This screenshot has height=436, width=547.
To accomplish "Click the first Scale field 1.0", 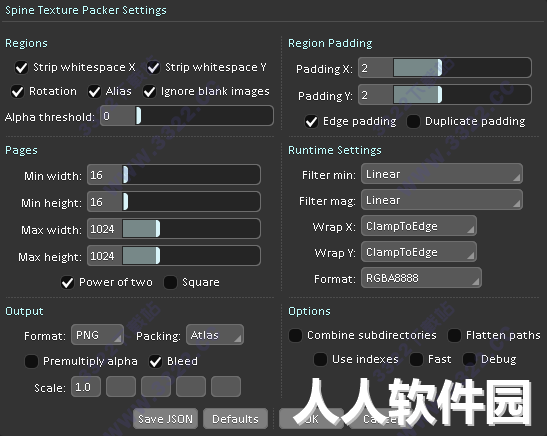I will (x=86, y=387).
